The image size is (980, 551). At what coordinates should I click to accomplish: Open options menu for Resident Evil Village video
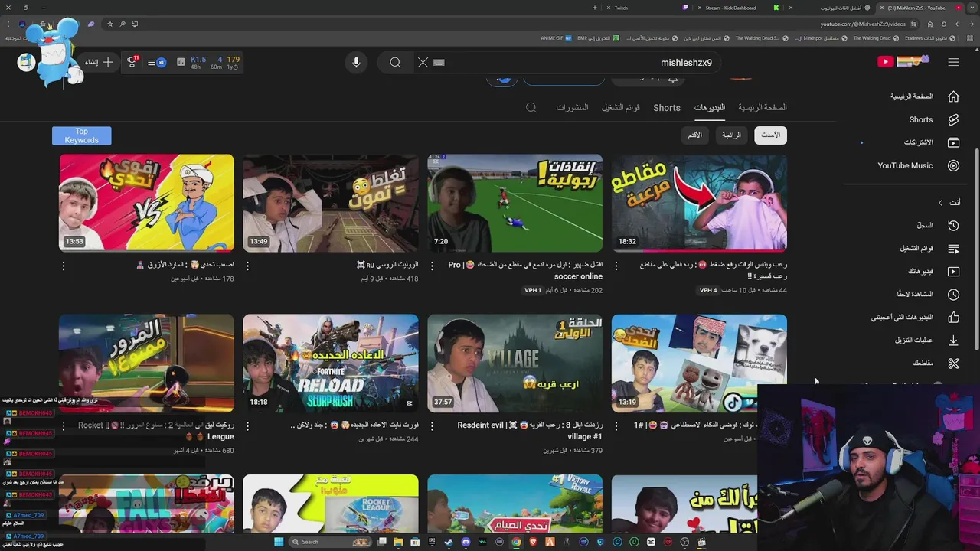[x=432, y=425]
